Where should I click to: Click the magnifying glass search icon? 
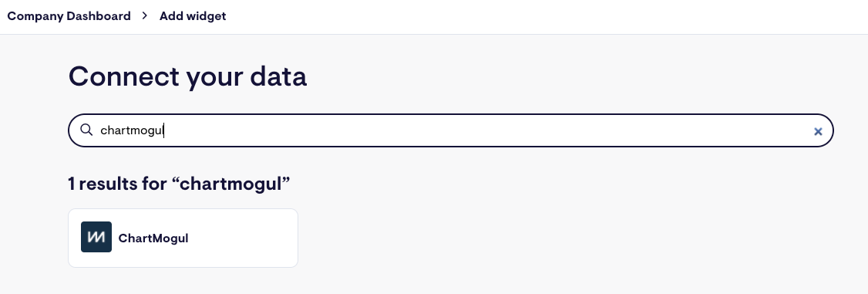coord(86,130)
